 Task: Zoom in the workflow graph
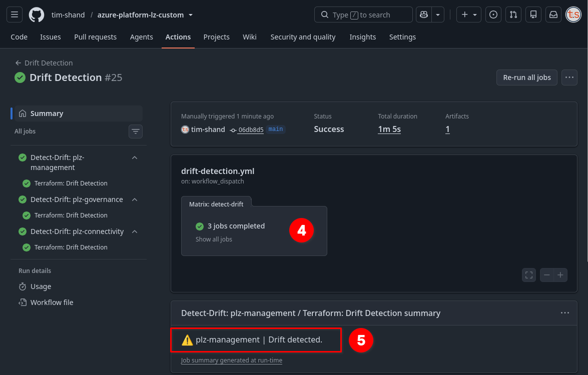point(560,275)
